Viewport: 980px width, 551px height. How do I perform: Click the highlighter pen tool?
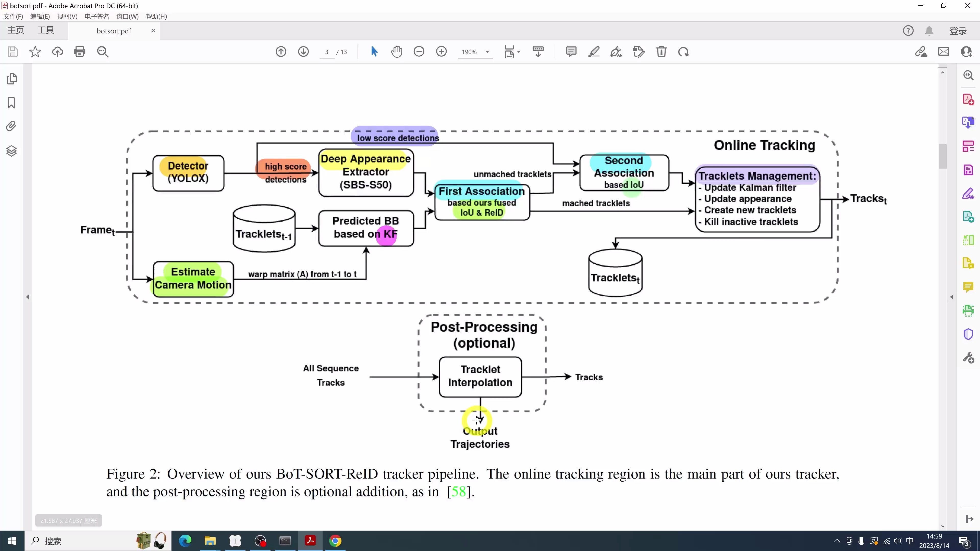click(x=593, y=52)
